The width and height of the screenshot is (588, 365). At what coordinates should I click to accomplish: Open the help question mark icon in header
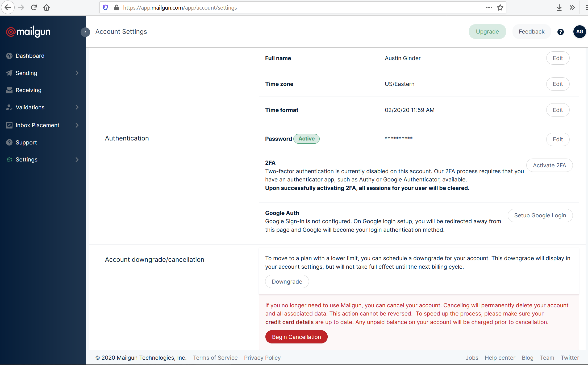coord(561,32)
